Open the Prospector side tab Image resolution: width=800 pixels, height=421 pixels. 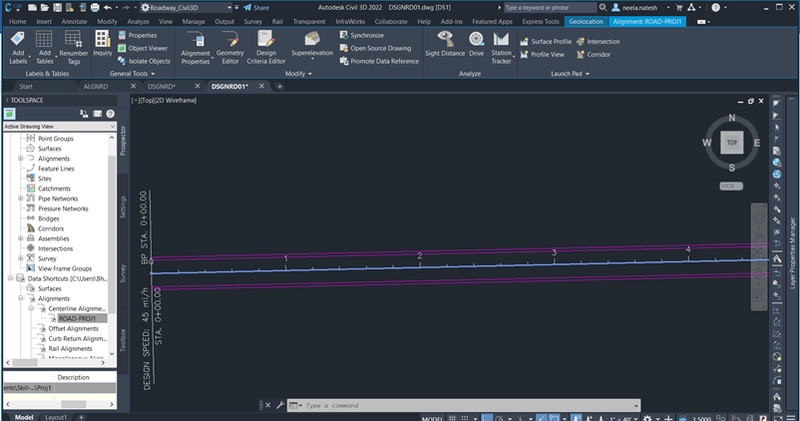[x=122, y=140]
